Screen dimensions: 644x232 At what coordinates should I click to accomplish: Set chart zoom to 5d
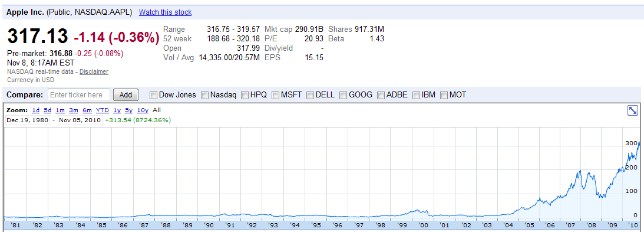[x=48, y=110]
